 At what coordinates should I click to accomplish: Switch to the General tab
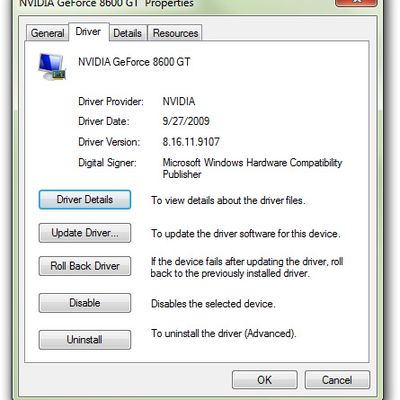click(47, 33)
